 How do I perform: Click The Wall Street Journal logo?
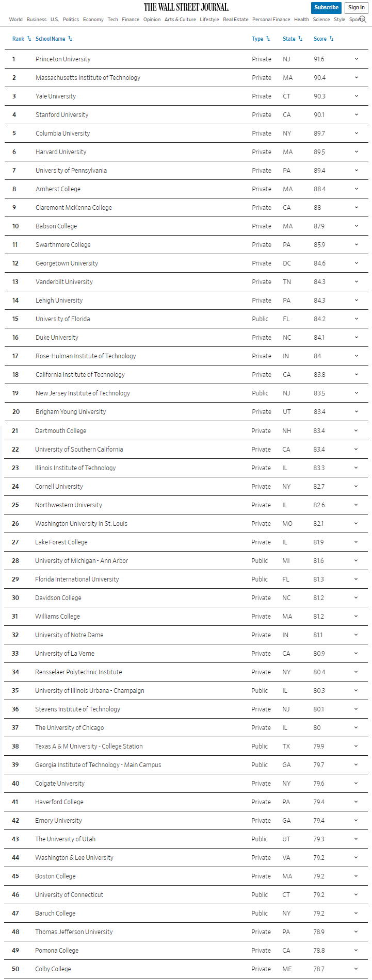(x=186, y=7)
